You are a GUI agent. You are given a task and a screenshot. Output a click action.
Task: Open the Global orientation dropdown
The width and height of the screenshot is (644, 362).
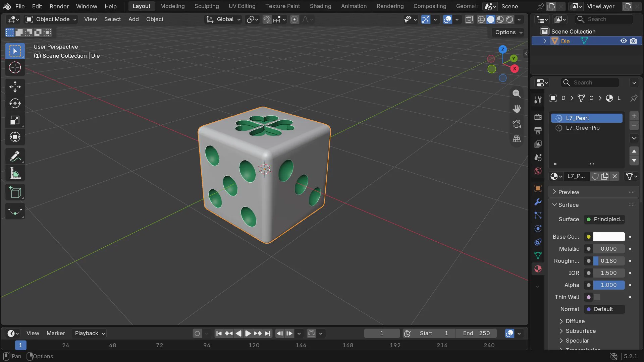(223, 19)
